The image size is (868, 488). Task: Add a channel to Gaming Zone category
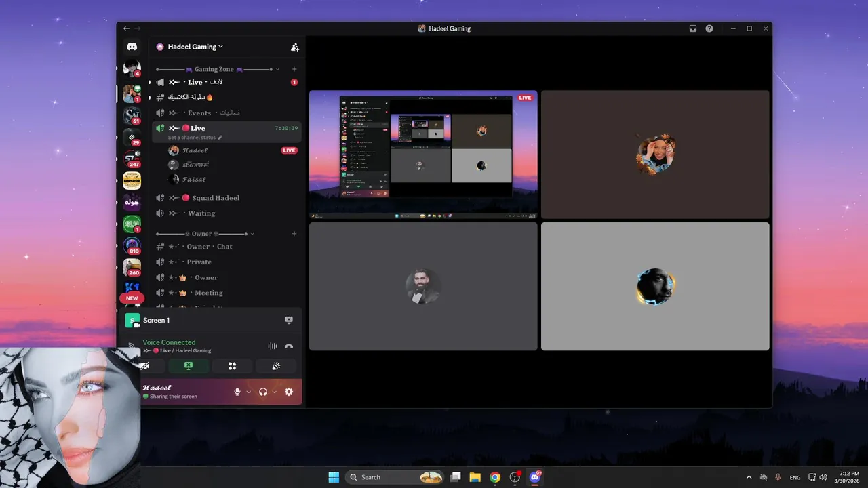point(294,69)
